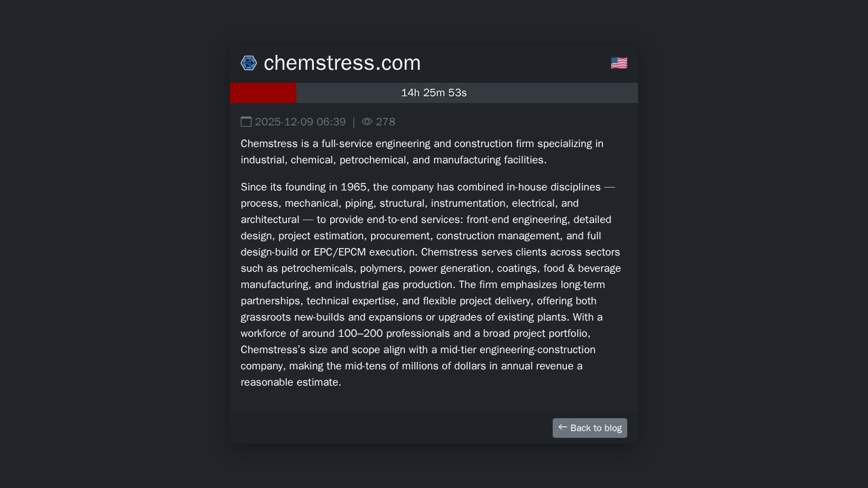The width and height of the screenshot is (868, 488).
Task: Click the red filled part of the progress bar
Action: coord(263,93)
